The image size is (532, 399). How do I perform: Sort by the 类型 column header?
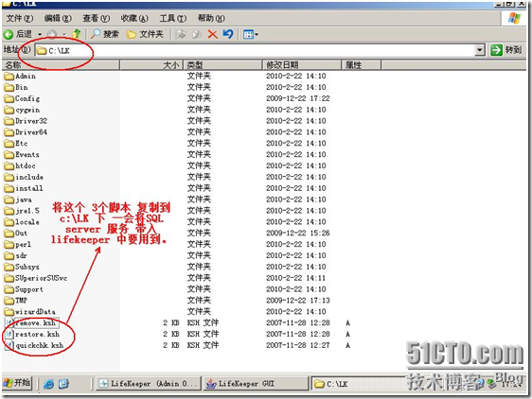[222, 64]
